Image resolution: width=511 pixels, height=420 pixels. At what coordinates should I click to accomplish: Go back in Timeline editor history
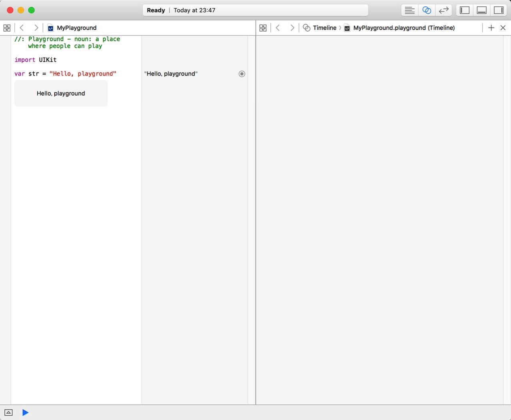click(278, 28)
